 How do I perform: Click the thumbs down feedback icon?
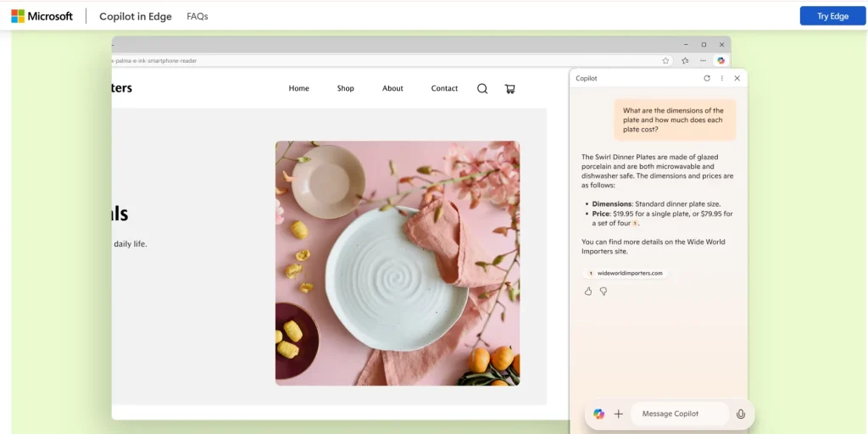pos(604,292)
